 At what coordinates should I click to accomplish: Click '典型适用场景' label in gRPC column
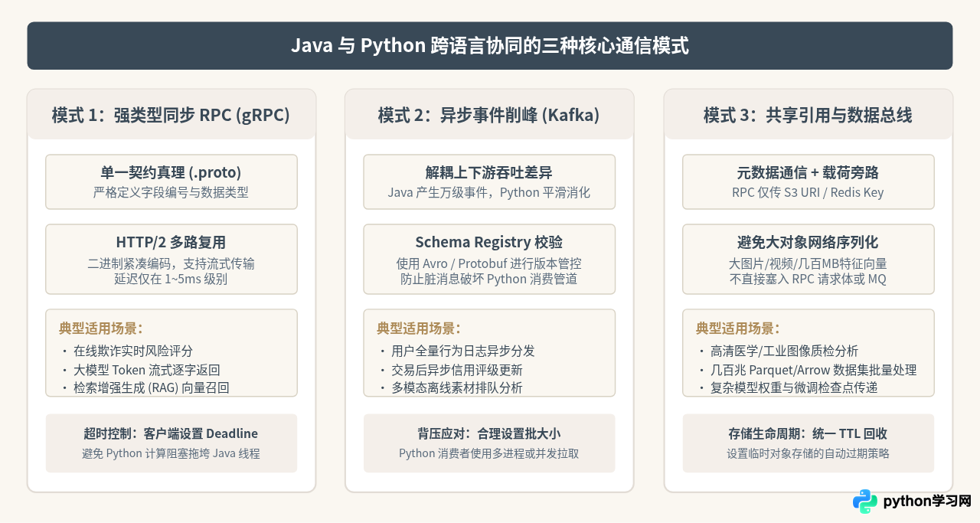[101, 329]
